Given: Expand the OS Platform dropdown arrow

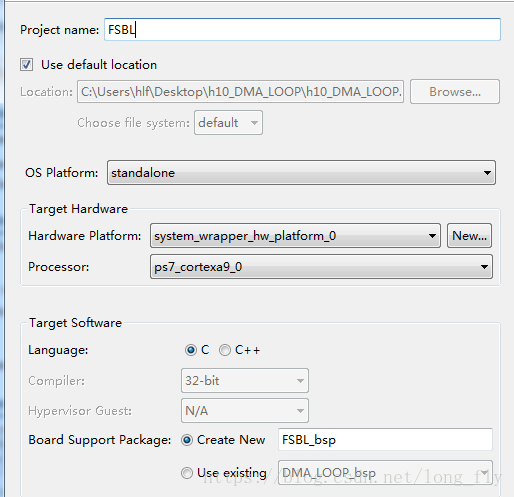Looking at the screenshot, I should (x=487, y=173).
